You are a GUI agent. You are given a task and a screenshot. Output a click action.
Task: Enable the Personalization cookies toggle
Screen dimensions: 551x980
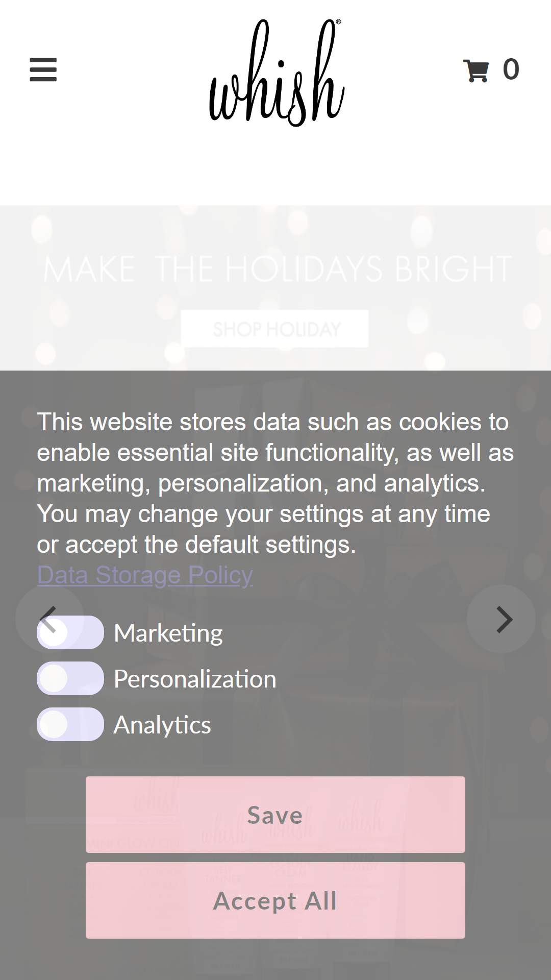70,678
